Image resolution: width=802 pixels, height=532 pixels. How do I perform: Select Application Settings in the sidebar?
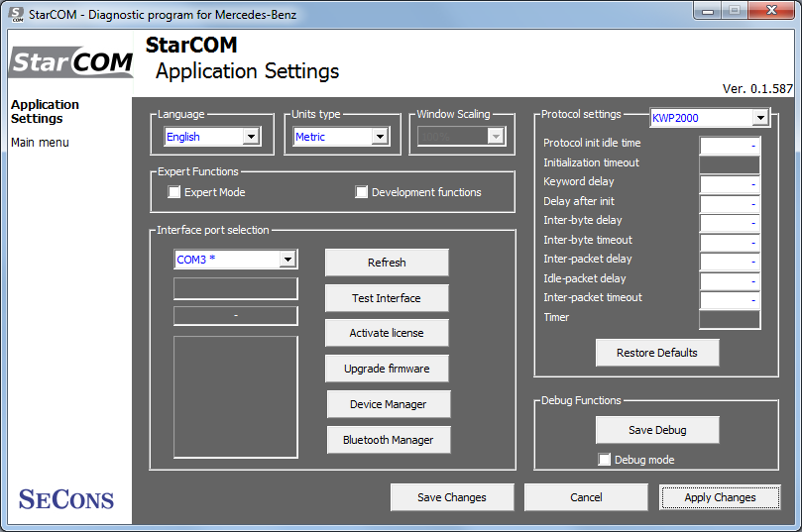point(45,111)
